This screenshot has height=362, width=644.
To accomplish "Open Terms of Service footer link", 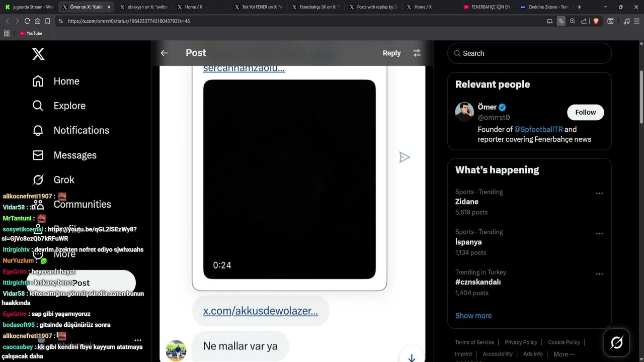I will coord(474,342).
